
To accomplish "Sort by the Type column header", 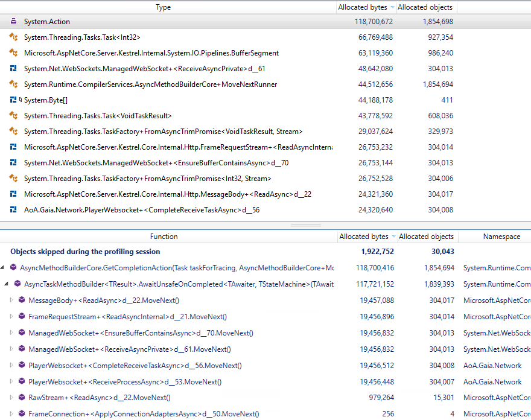I will coord(163,7).
